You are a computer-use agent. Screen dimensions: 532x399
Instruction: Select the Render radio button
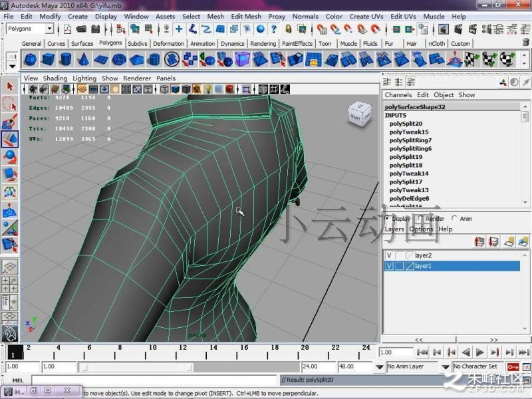click(x=421, y=219)
